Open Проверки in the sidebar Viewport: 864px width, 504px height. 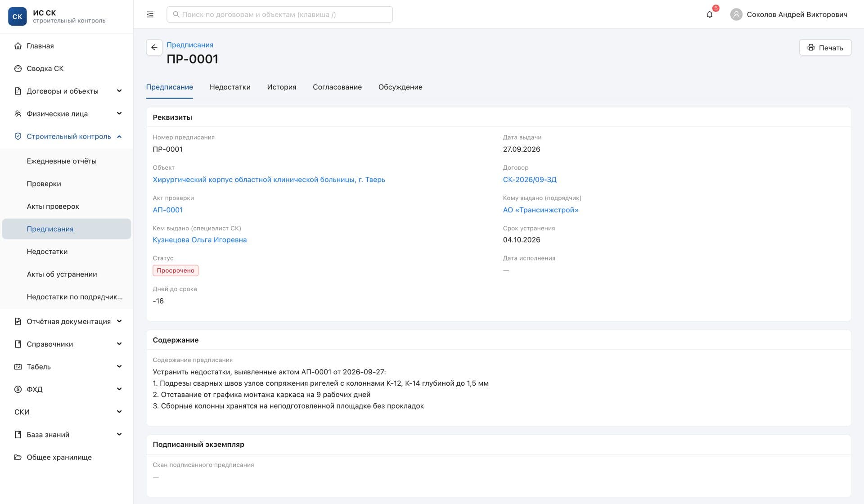(67, 184)
